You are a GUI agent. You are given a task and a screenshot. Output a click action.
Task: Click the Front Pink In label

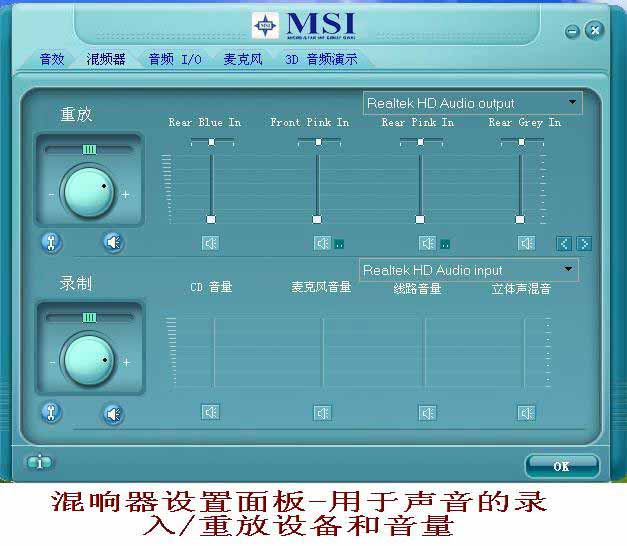(310, 122)
